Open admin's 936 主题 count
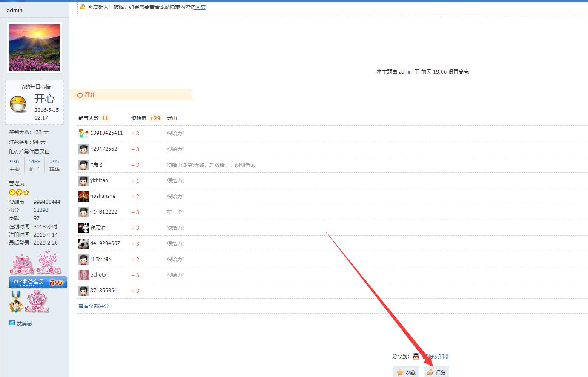This screenshot has width=588, height=377. pyautogui.click(x=14, y=162)
